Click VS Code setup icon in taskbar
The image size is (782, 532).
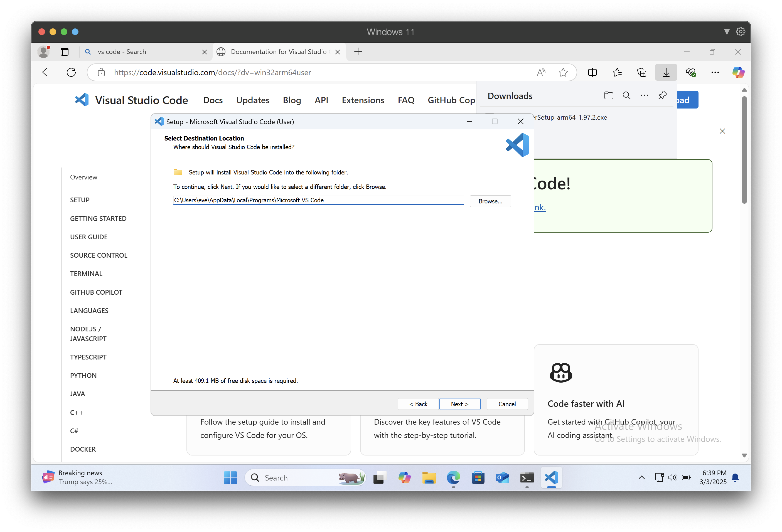pyautogui.click(x=552, y=477)
